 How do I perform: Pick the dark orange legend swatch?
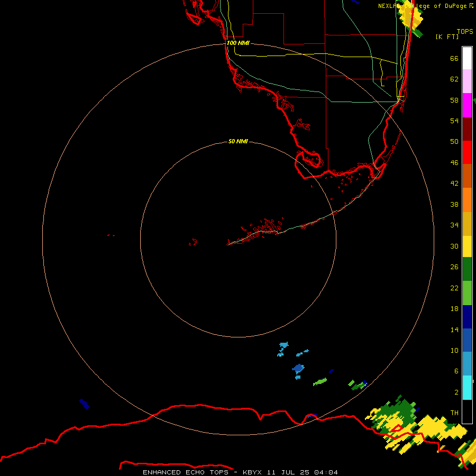[x=467, y=176]
